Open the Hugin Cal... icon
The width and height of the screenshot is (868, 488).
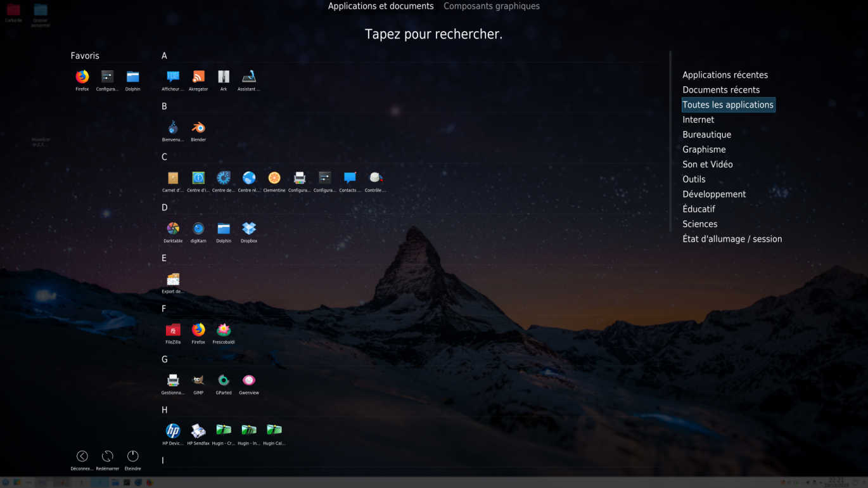click(274, 432)
